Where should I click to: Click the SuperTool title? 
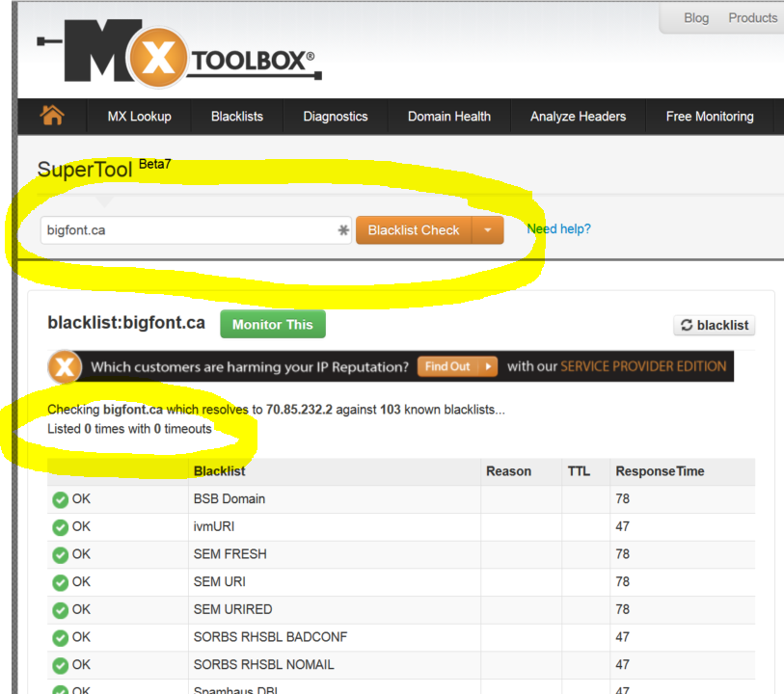(x=85, y=170)
